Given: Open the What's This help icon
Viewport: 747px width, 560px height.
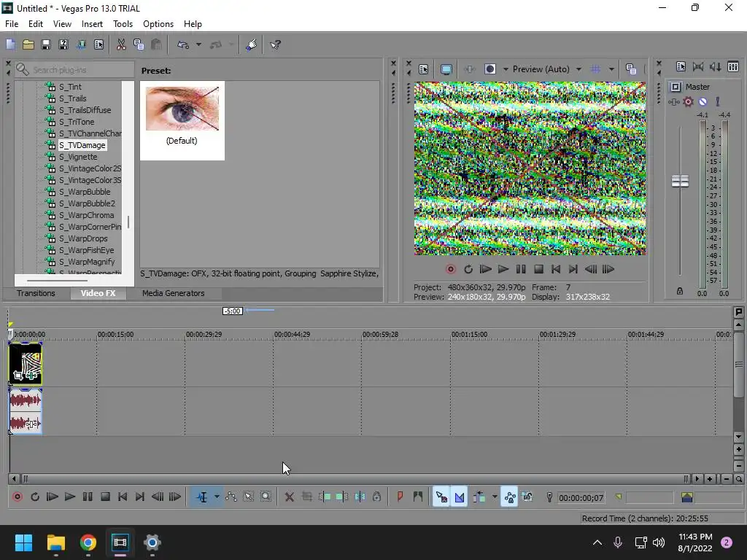Looking at the screenshot, I should coord(275,44).
